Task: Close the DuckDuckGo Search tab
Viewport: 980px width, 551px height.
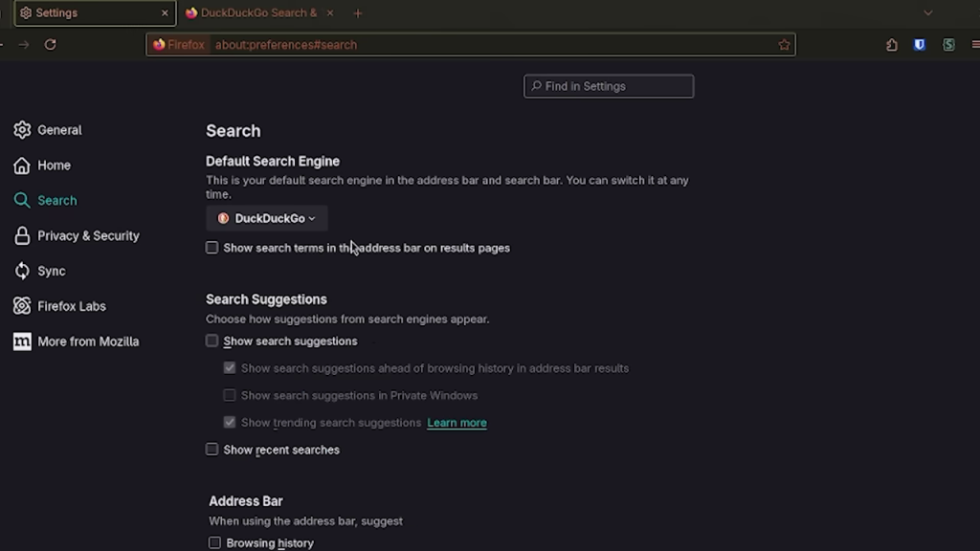Action: pos(330,12)
